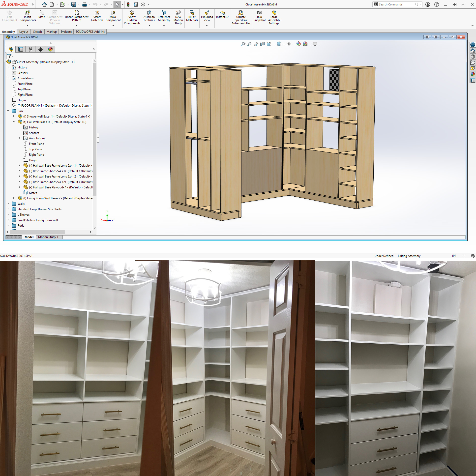Select the Mates item in the tree

coord(30,193)
